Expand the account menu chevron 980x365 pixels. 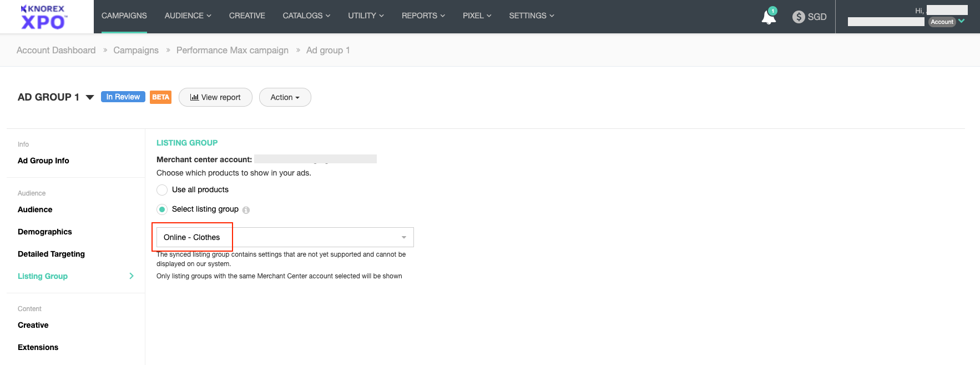[962, 21]
